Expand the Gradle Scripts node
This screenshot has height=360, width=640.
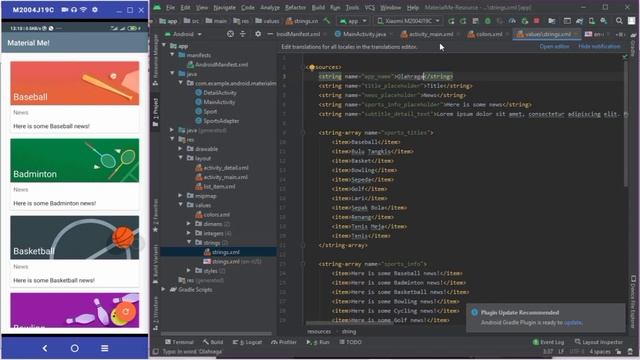(x=164, y=289)
